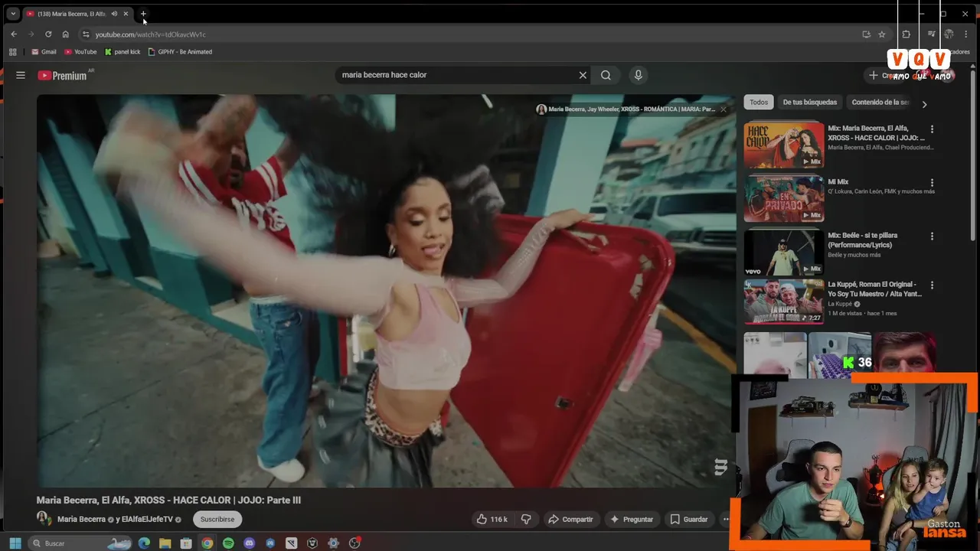
Task: Expand more filter chips arrow
Action: pos(924,104)
